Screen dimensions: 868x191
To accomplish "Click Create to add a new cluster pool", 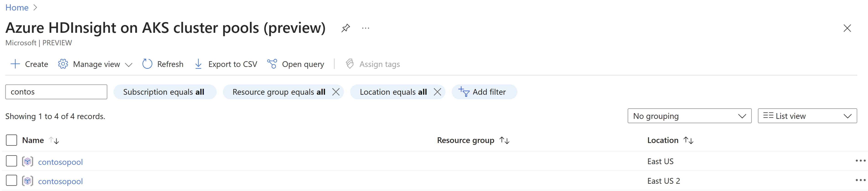I will tap(29, 64).
